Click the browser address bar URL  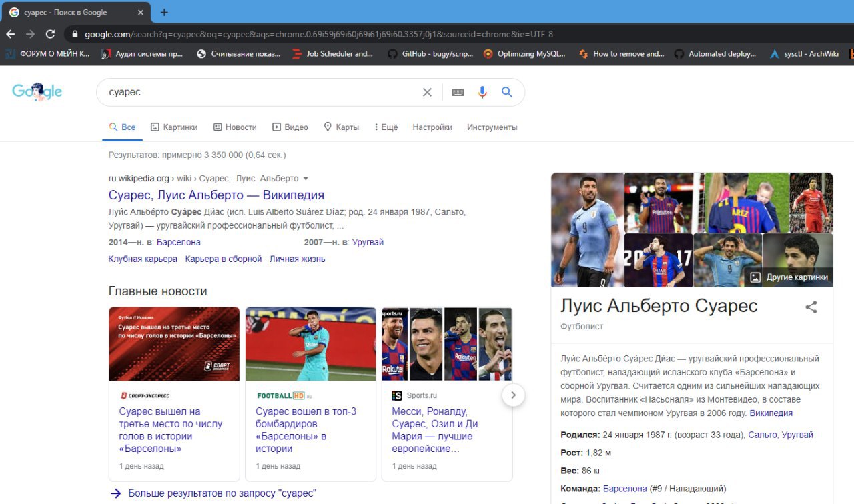(x=319, y=34)
